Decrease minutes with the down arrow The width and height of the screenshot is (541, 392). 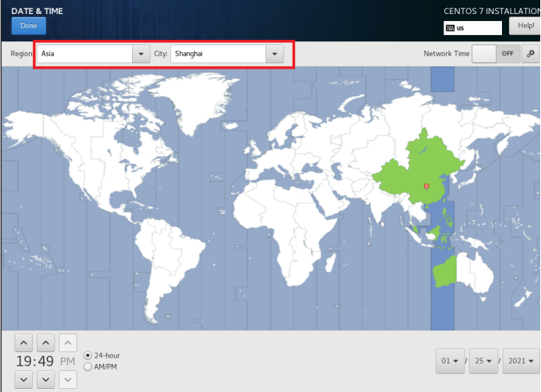[45, 380]
